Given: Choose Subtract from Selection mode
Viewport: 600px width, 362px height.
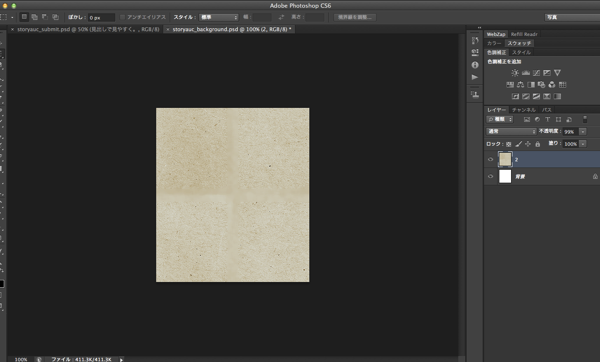Looking at the screenshot, I should [45, 17].
